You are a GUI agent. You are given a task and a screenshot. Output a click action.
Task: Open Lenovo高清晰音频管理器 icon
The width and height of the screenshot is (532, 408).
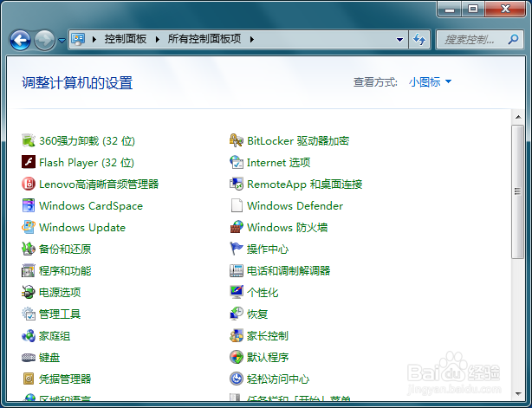(x=29, y=185)
